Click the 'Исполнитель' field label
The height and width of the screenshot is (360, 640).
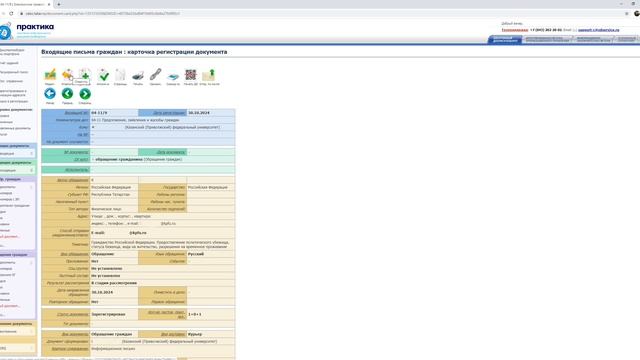[77, 170]
